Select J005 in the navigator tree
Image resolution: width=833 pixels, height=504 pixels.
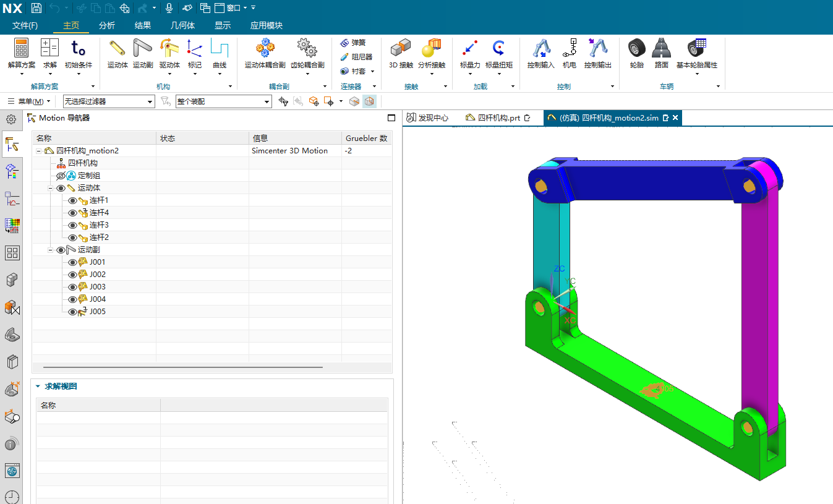tap(98, 312)
